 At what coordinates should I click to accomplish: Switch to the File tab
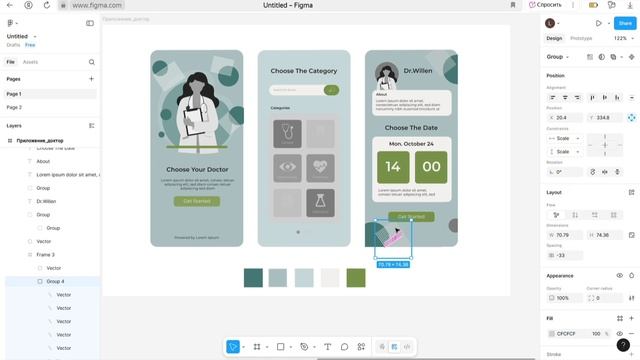point(11,62)
